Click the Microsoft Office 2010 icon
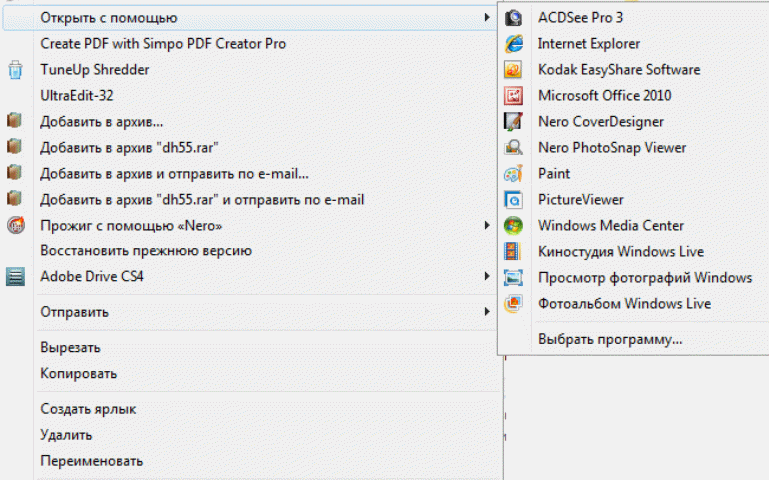Viewport: 769px width, 480px height. (513, 96)
